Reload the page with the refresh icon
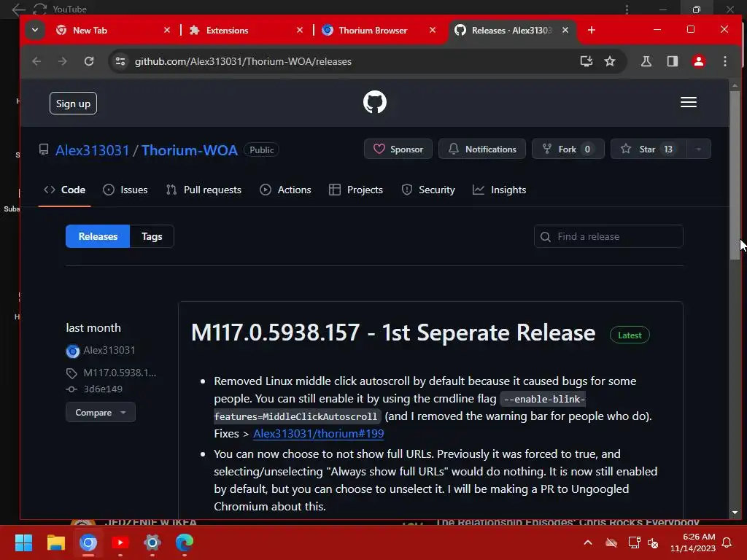This screenshot has width=747, height=560. [x=89, y=61]
